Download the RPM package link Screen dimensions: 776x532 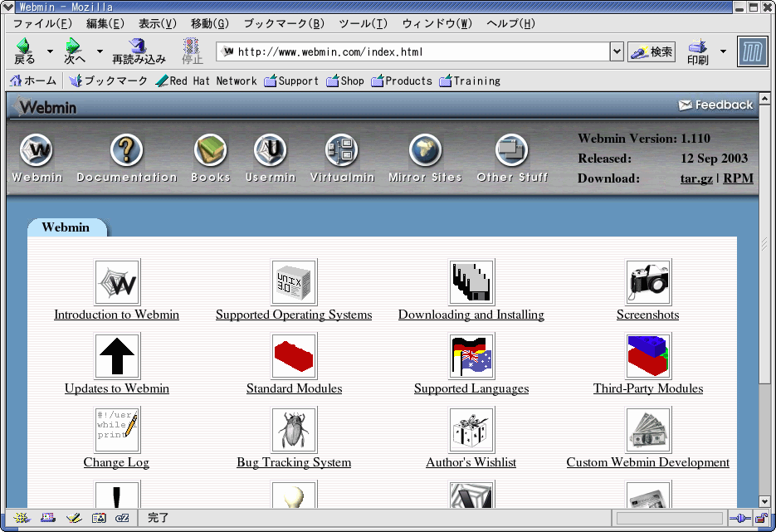click(738, 178)
